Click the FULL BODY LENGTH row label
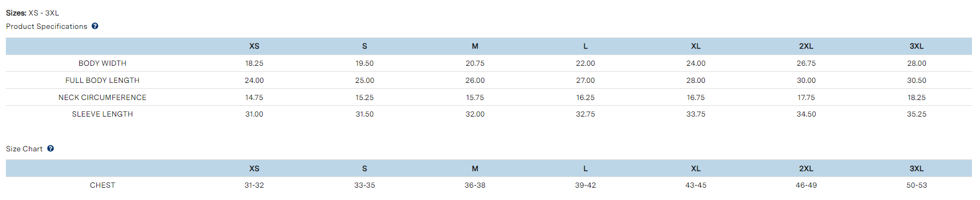 (102, 80)
